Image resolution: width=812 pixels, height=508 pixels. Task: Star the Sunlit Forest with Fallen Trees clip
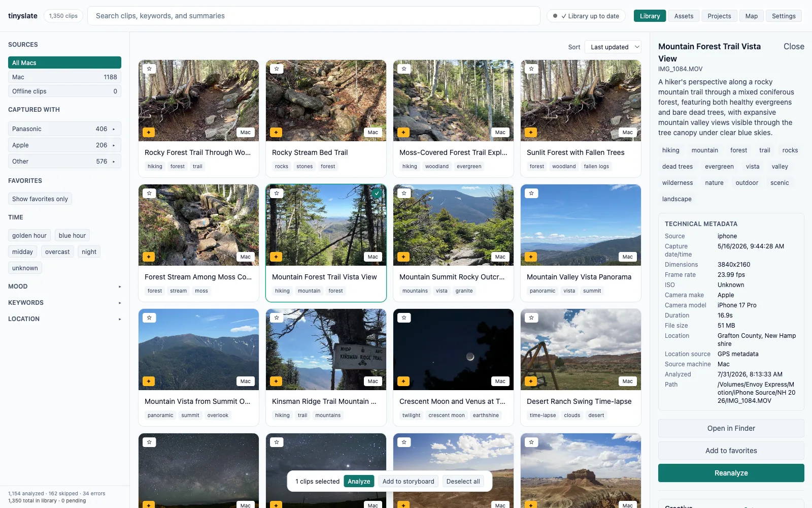click(x=531, y=69)
